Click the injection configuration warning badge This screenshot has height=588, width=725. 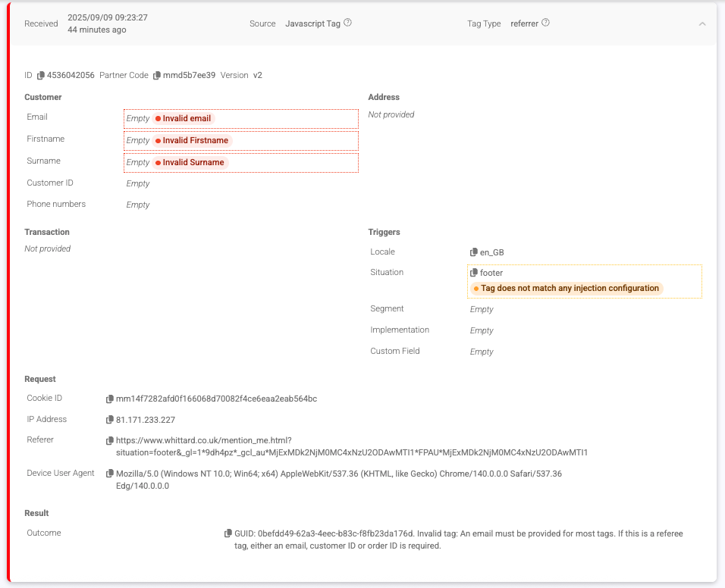pyautogui.click(x=566, y=289)
